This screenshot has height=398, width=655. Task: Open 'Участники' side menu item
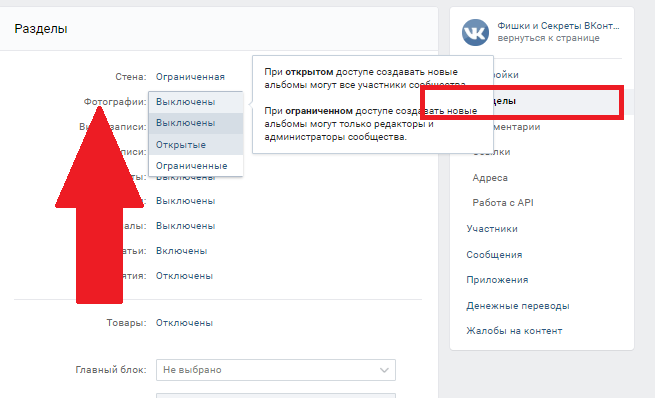(x=492, y=229)
